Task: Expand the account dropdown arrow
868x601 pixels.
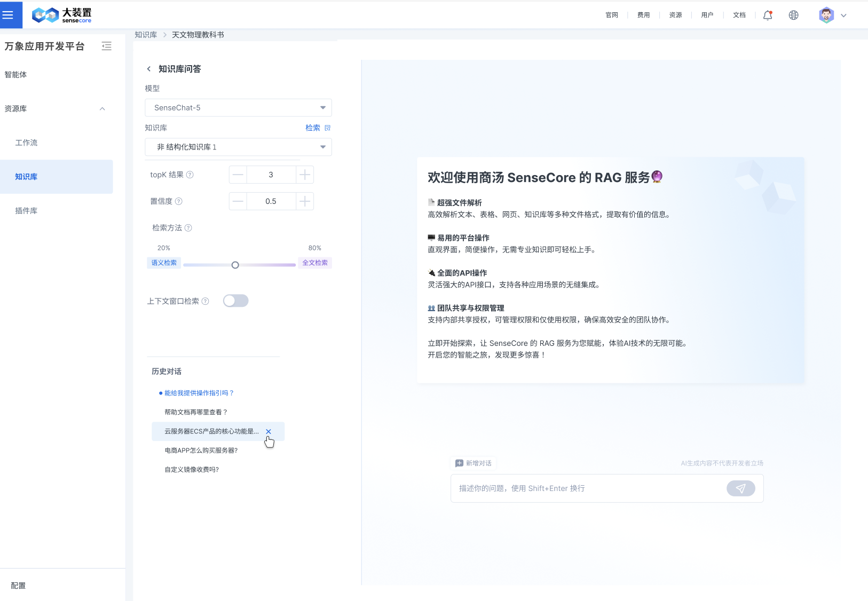Action: pyautogui.click(x=843, y=15)
